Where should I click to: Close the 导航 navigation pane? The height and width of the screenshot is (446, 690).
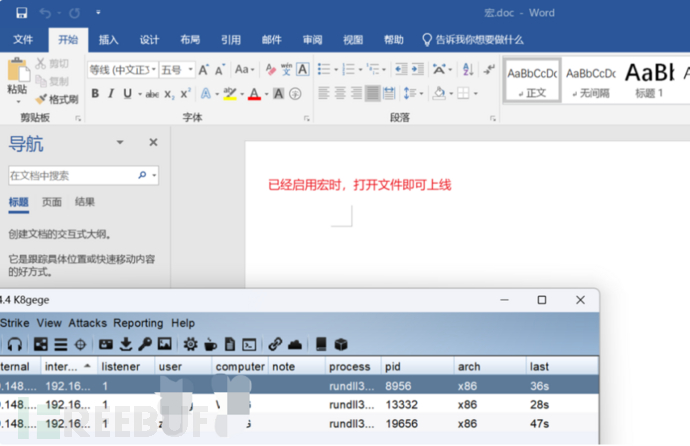[x=153, y=142]
